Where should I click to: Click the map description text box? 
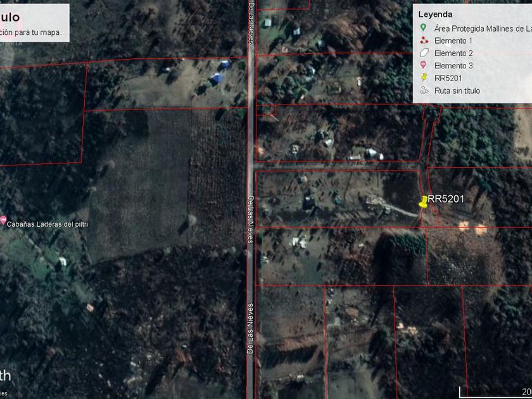(35, 23)
